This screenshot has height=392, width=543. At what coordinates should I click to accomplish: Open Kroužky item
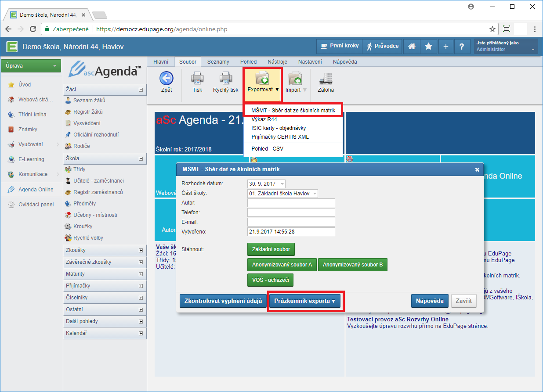point(83,227)
